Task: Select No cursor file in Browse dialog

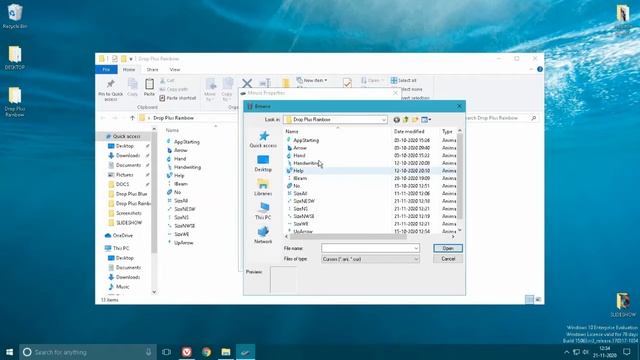Action: pyautogui.click(x=297, y=186)
